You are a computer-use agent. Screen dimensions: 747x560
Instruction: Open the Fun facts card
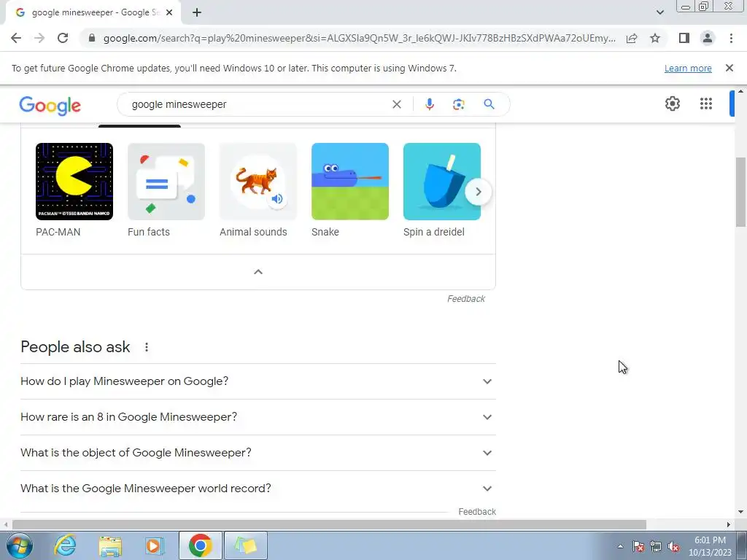click(166, 182)
